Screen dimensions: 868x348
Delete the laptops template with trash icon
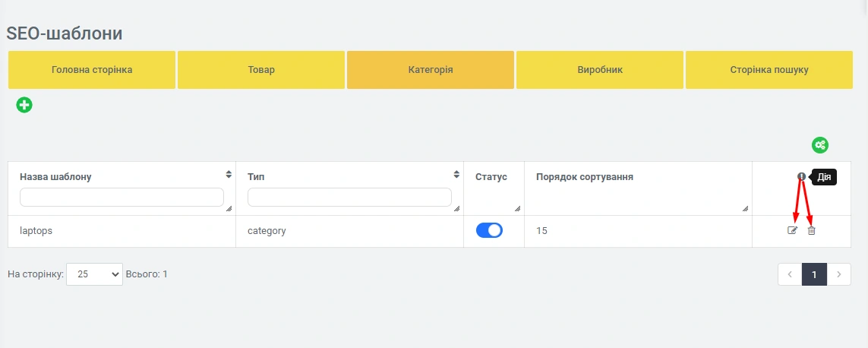pyautogui.click(x=811, y=230)
